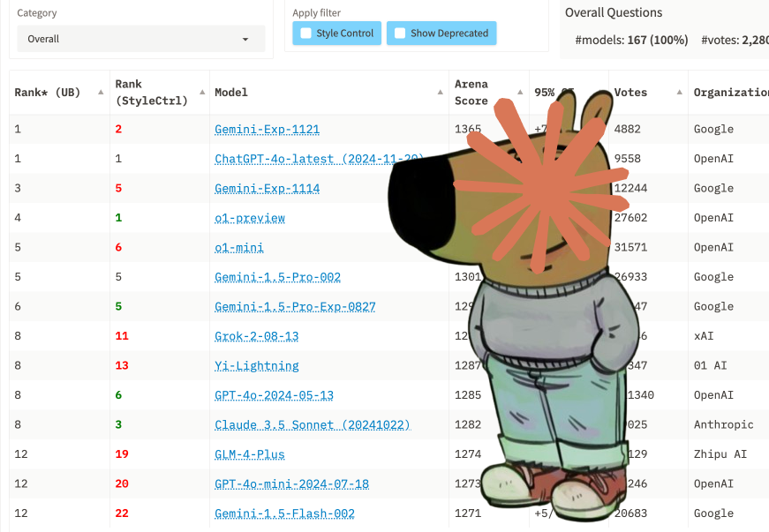The width and height of the screenshot is (769, 532).
Task: Click the #models: 167 (100%) text
Action: click(x=631, y=40)
